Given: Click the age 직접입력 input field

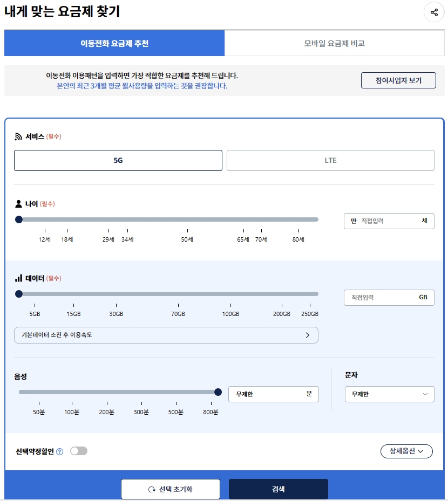Looking at the screenshot, I should click(x=389, y=221).
